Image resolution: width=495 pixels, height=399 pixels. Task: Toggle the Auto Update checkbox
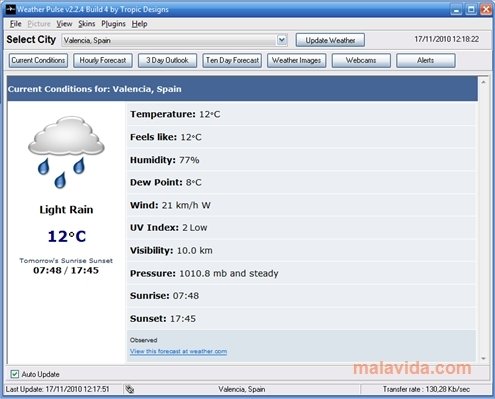click(14, 374)
